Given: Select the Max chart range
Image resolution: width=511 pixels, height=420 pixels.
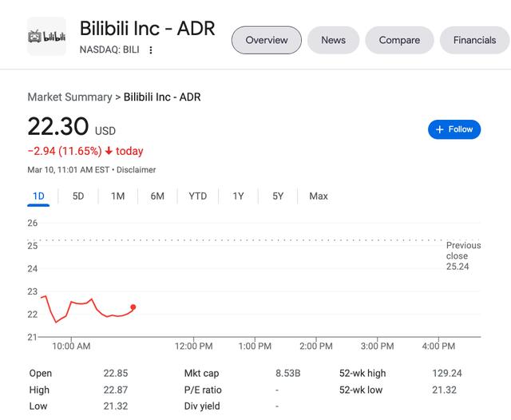Looking at the screenshot, I should (319, 196).
